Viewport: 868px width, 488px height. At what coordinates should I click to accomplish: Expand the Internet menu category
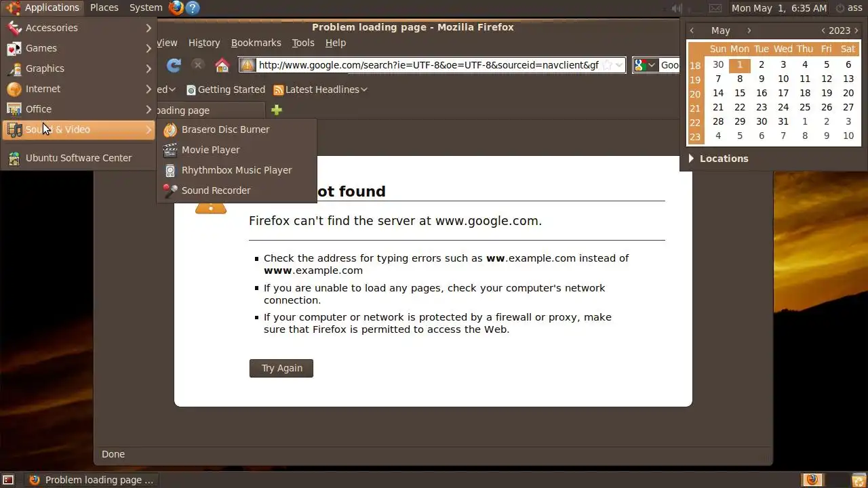(x=79, y=89)
